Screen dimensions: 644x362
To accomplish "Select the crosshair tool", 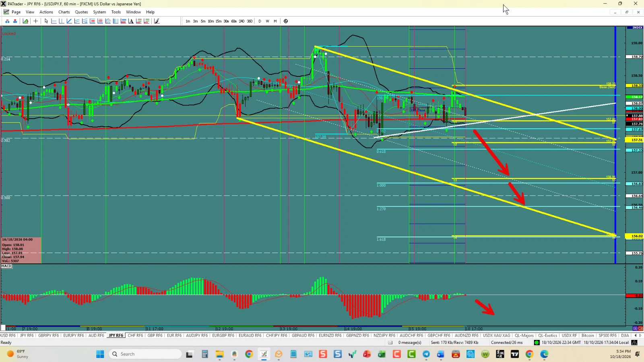I will coord(35,21).
